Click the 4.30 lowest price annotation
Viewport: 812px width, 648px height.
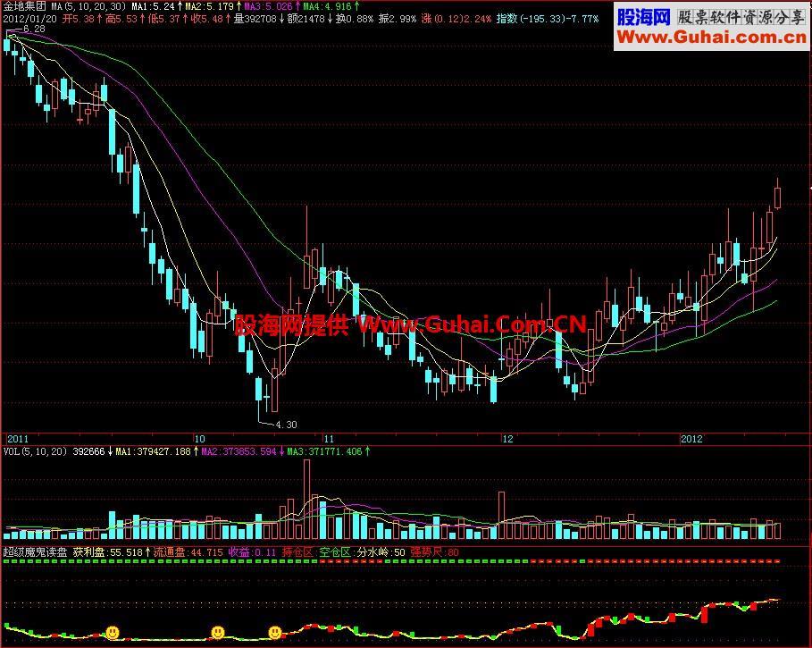286,424
